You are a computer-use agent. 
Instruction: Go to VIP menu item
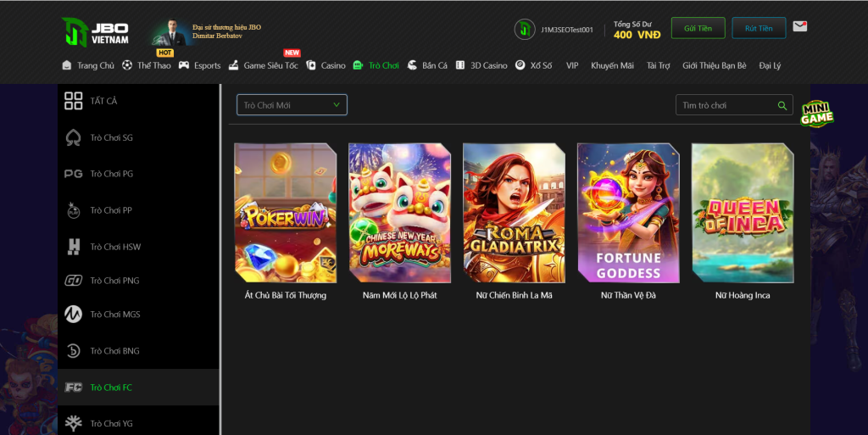[572, 65]
